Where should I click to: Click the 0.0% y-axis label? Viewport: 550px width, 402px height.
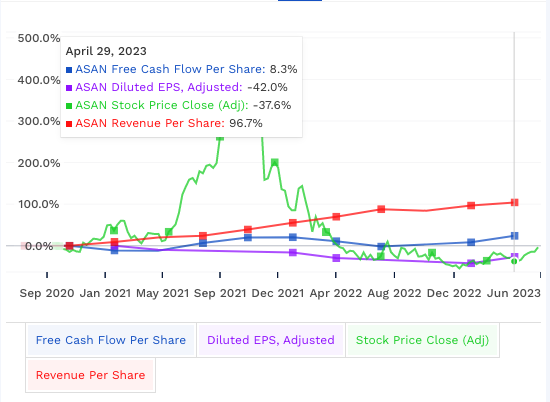point(39,246)
